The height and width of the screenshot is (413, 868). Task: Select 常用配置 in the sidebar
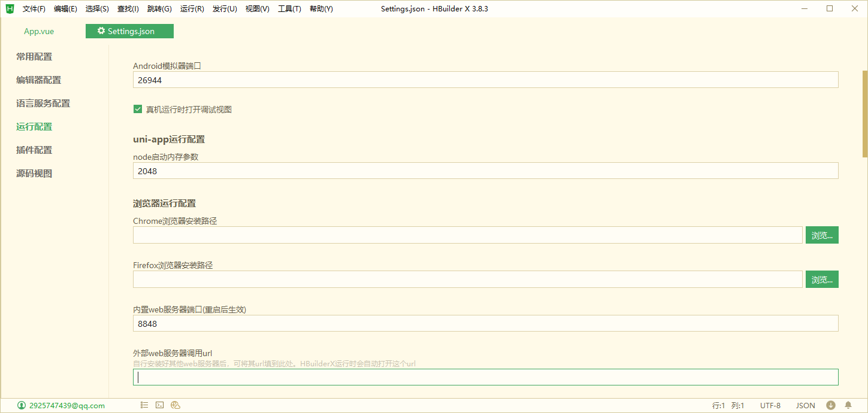(x=34, y=57)
